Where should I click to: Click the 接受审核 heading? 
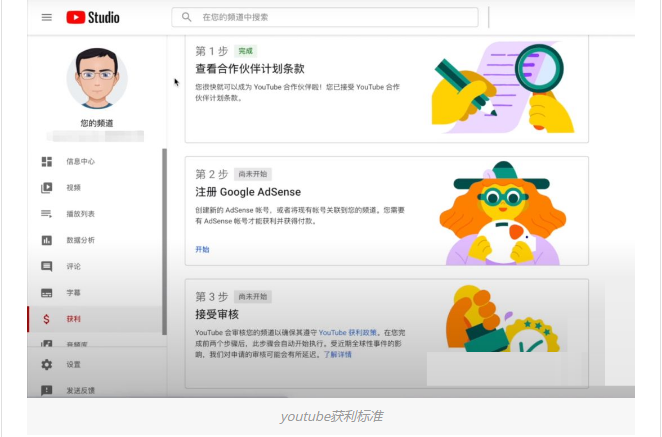click(217, 315)
